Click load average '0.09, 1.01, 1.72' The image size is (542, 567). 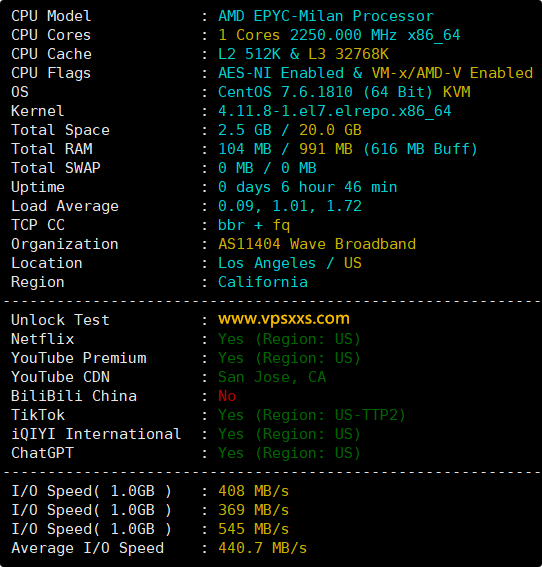coord(290,206)
